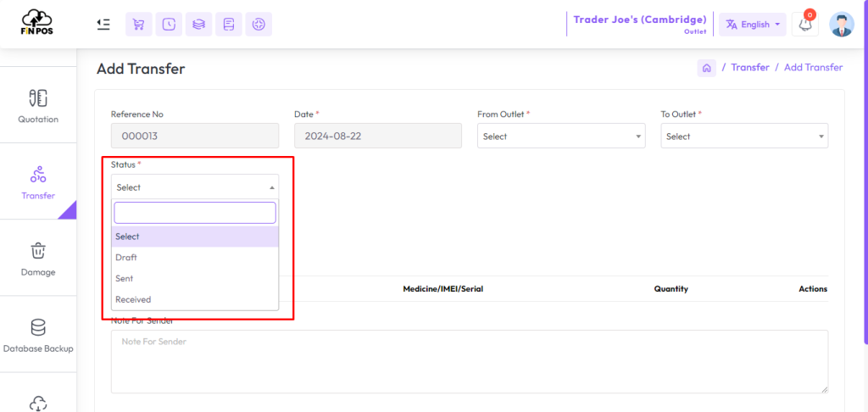868x412 pixels.
Task: Open the shopping cart POS shortcut icon
Action: tap(139, 25)
